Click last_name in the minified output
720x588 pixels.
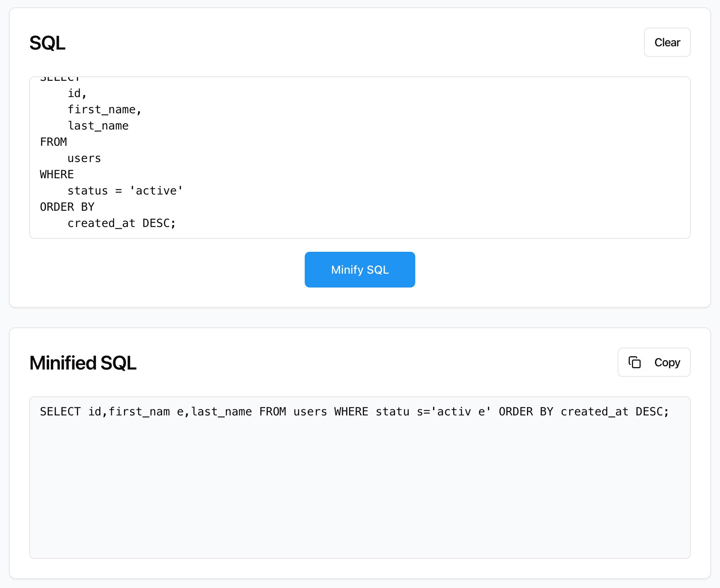221,411
